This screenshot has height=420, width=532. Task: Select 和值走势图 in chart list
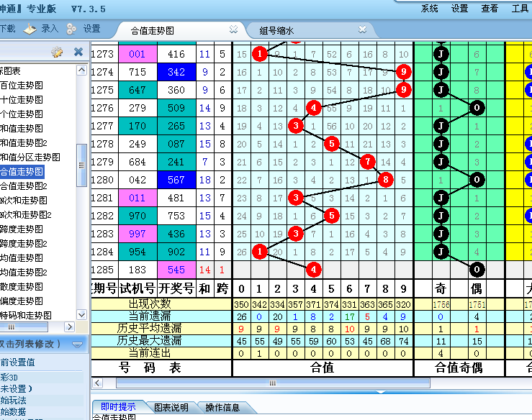pyautogui.click(x=22, y=129)
